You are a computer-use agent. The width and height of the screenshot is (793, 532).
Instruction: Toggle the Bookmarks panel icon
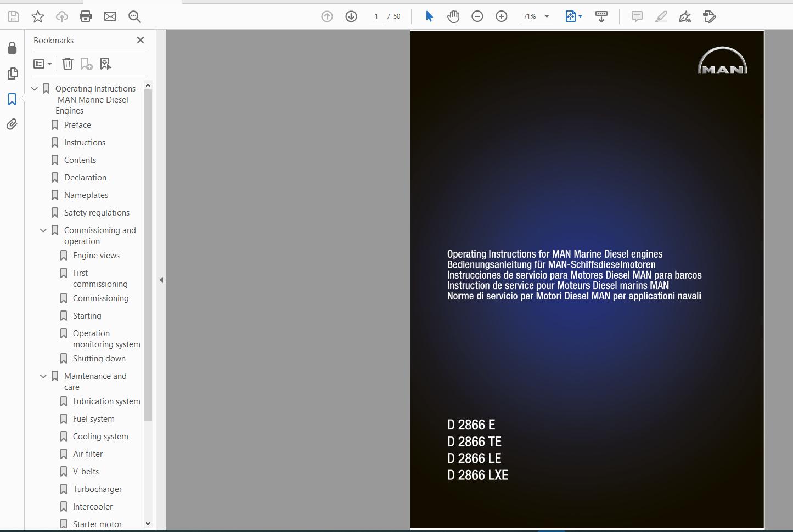(12, 99)
